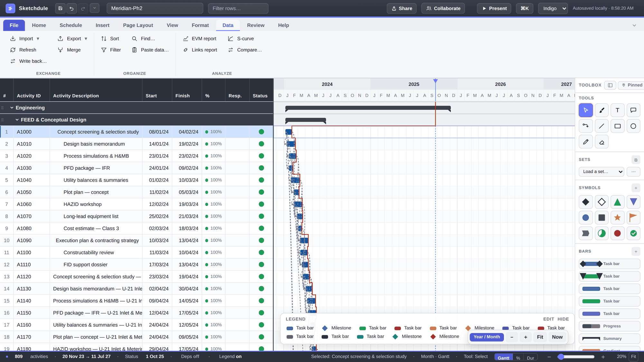Open the Export dropdown
The width and height of the screenshot is (644, 362).
pyautogui.click(x=72, y=39)
